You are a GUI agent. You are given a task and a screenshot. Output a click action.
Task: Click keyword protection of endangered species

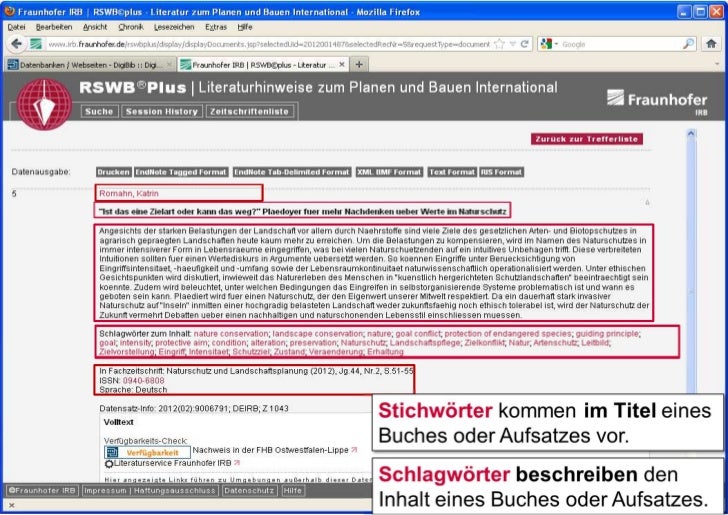[x=508, y=333]
